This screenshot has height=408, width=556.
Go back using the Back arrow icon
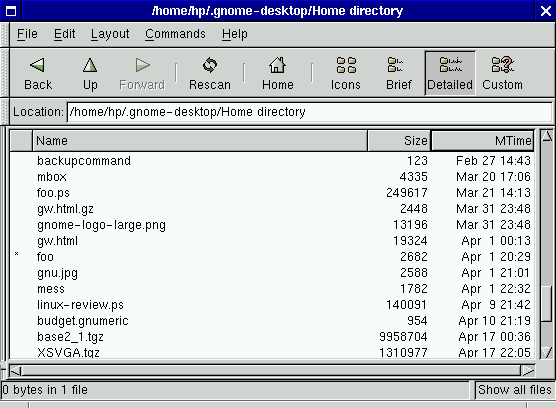(38, 65)
